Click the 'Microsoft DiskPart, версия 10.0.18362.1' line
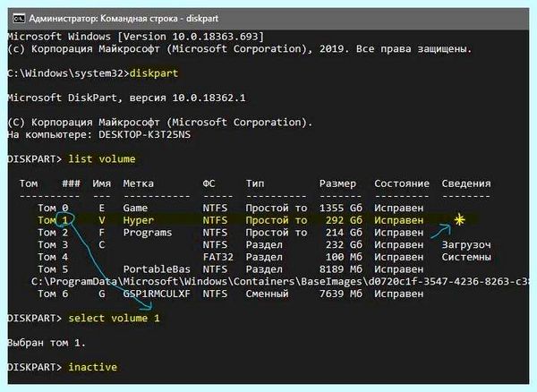 pos(126,98)
